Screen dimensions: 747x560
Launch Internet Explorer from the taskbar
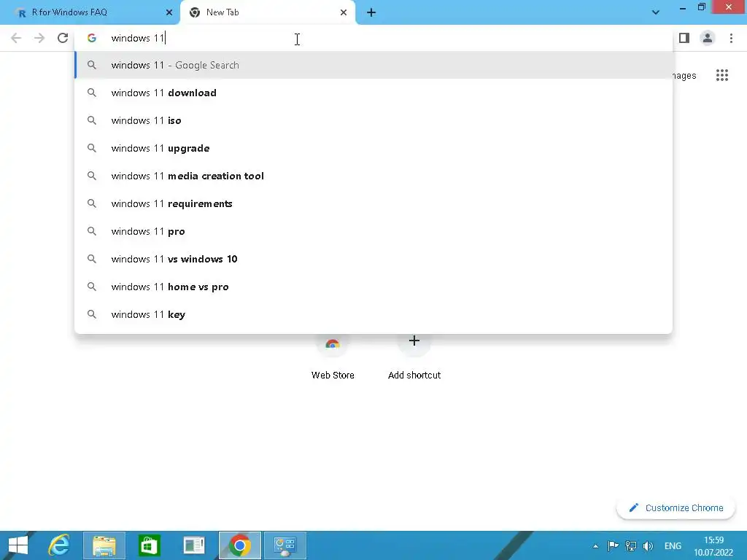click(59, 545)
